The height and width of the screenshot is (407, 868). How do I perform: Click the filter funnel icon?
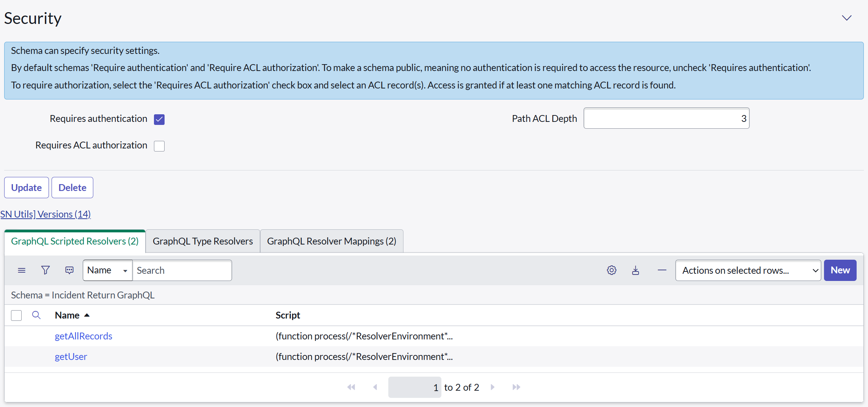(x=46, y=270)
